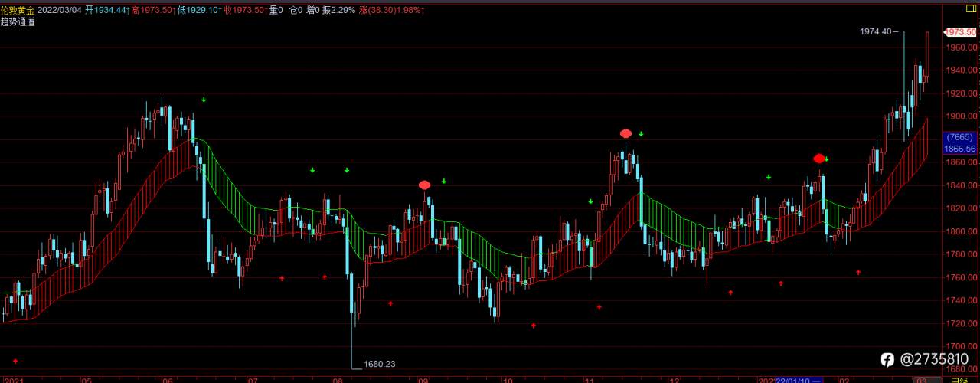Click the red oval signal above September peak
Image resolution: width=980 pixels, height=383 pixels.
click(x=425, y=185)
